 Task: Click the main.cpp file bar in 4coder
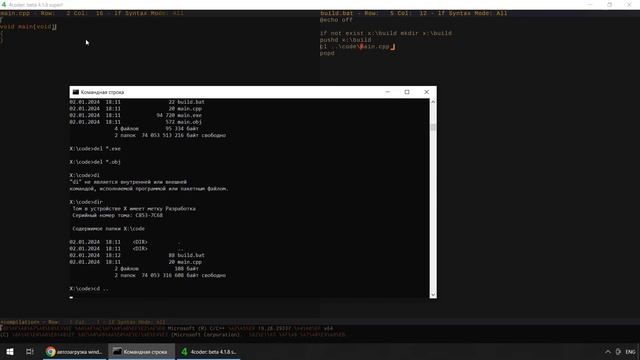(x=160, y=13)
